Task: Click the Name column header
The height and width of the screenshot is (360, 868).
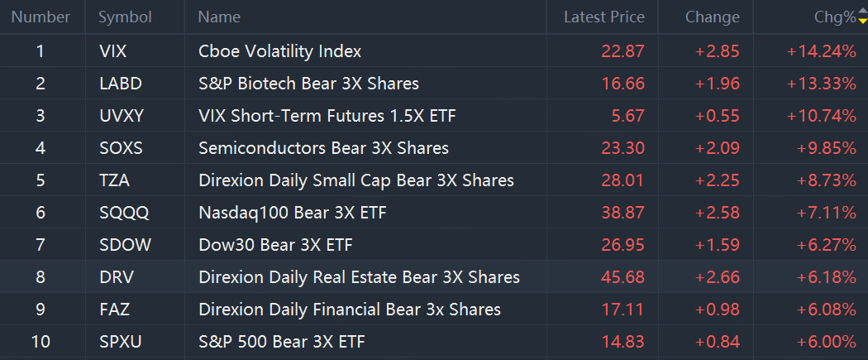Action: (219, 17)
